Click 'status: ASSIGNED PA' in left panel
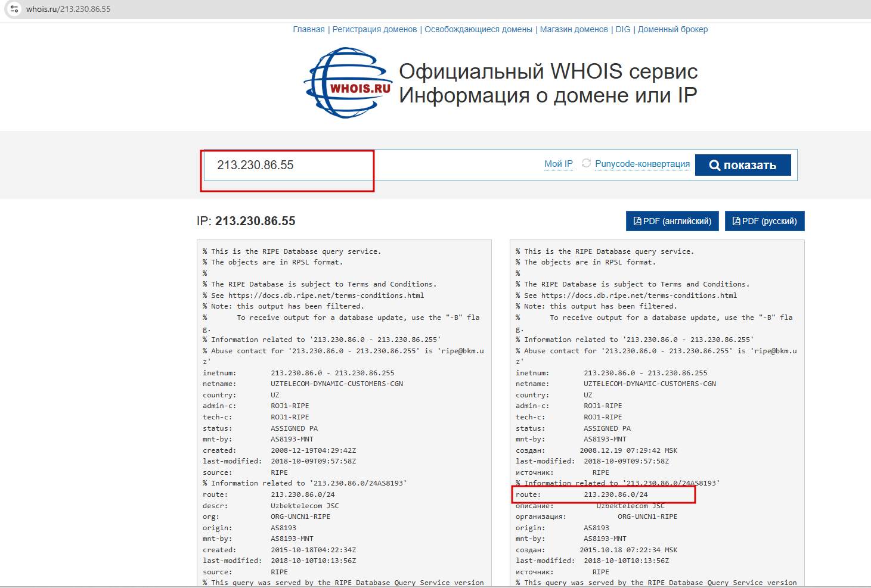The height and width of the screenshot is (588, 871). [260, 428]
